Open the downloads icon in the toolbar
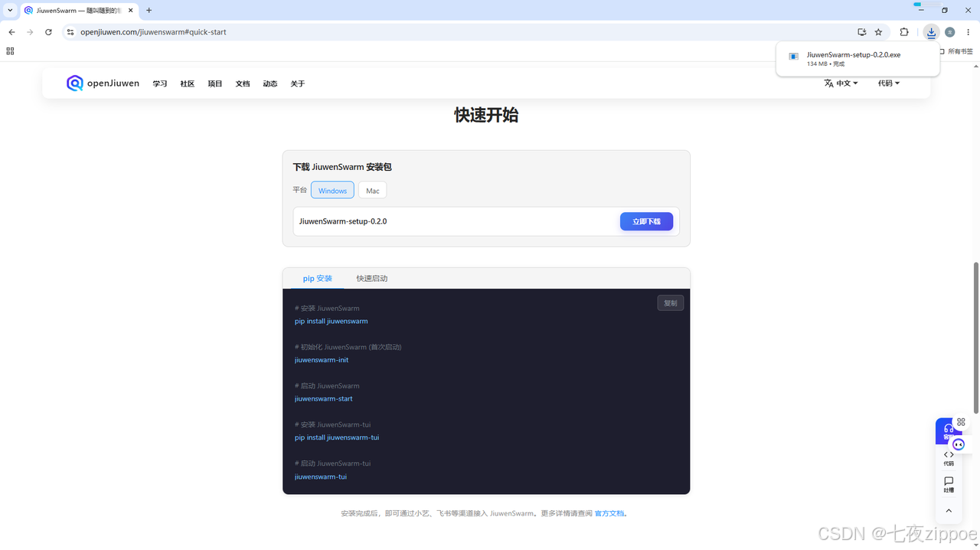 pos(931,32)
